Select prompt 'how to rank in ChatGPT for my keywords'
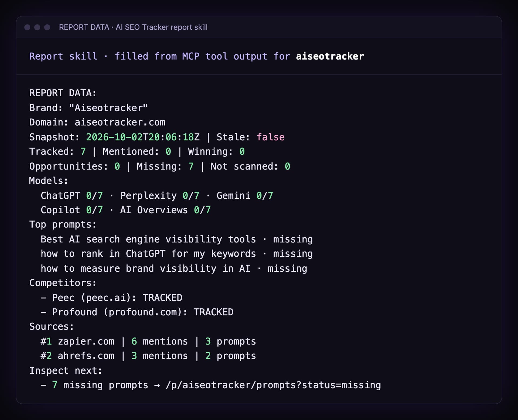 pos(148,254)
